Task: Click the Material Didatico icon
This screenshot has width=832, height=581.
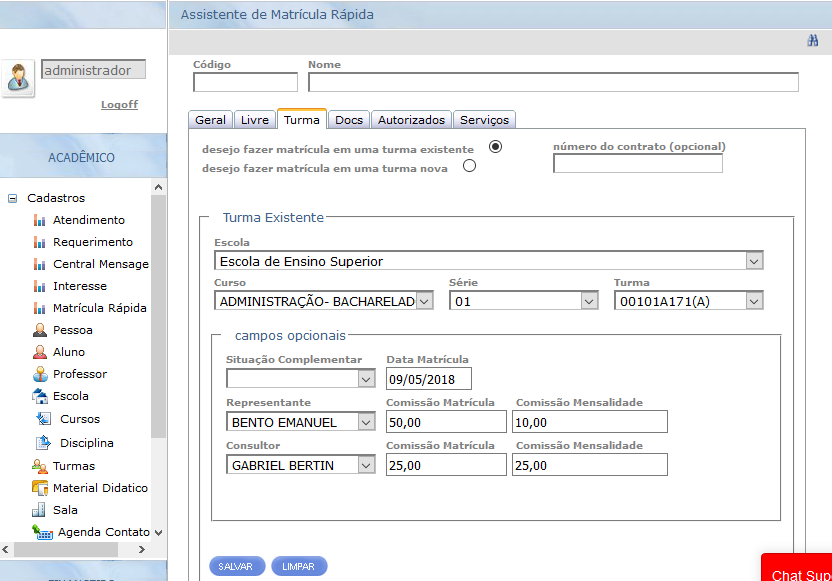Action: click(x=40, y=488)
